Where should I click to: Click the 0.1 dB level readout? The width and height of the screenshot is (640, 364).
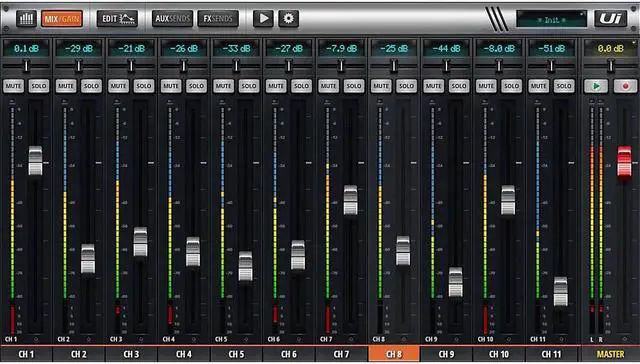[x=27, y=49]
